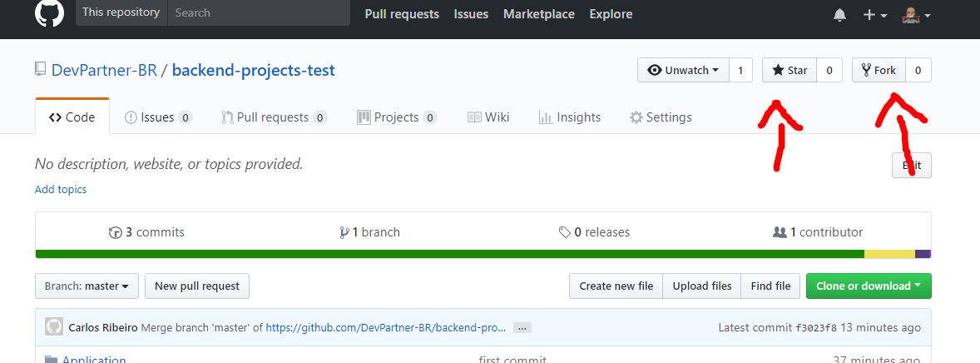Screen dimensions: 980x363
Task: Open the DevPartner-BR organization link
Action: pos(104,70)
